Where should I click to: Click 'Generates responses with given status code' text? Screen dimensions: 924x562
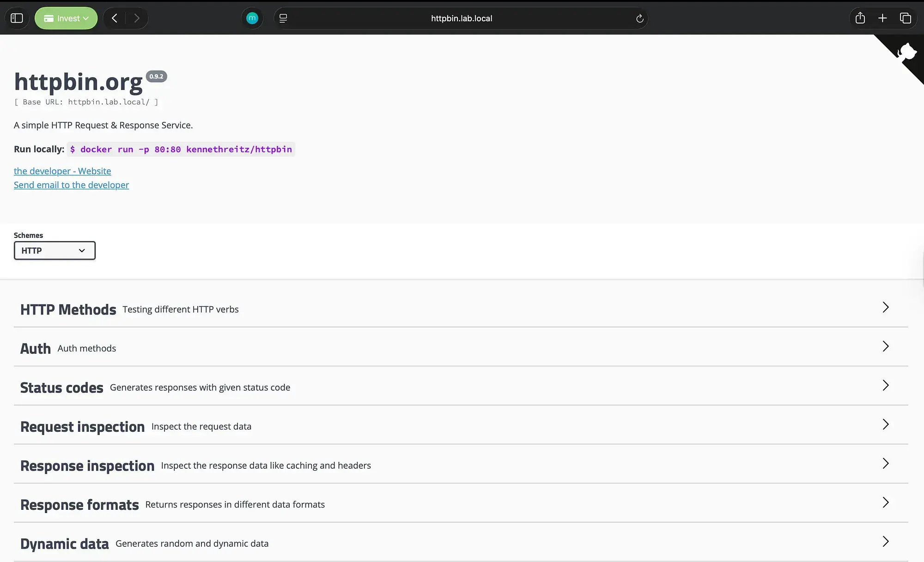coord(200,387)
